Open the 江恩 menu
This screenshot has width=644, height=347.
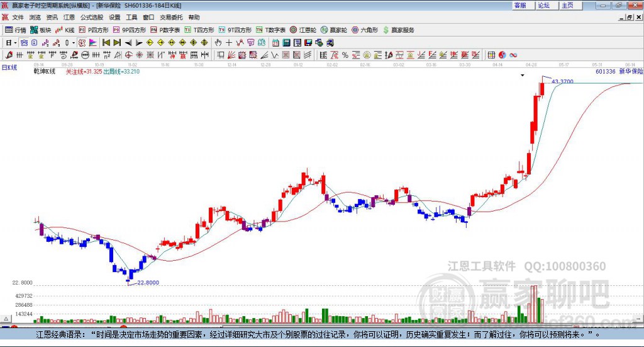[69, 17]
